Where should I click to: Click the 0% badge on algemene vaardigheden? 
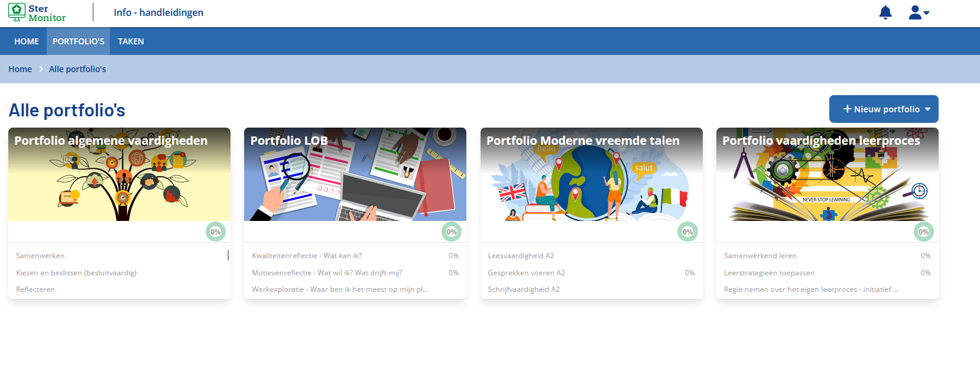[x=216, y=232]
